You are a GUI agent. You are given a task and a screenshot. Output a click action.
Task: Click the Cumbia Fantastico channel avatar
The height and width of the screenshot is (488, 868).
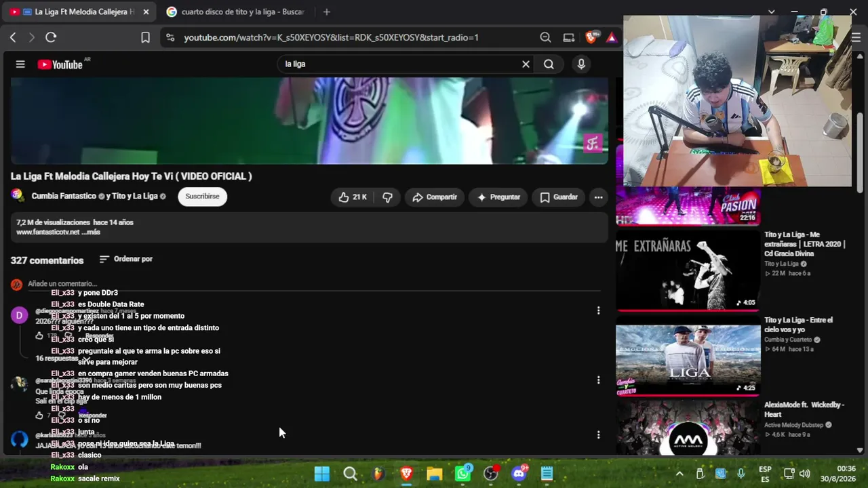(18, 196)
